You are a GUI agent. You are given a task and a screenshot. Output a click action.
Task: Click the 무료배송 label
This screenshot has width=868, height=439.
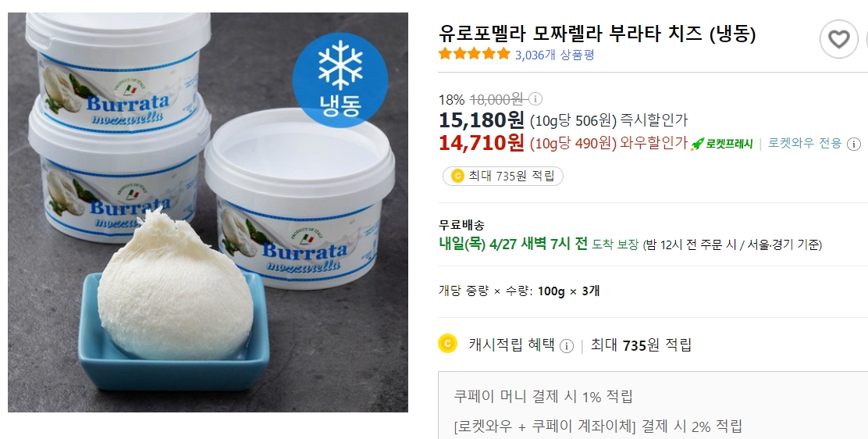(461, 225)
